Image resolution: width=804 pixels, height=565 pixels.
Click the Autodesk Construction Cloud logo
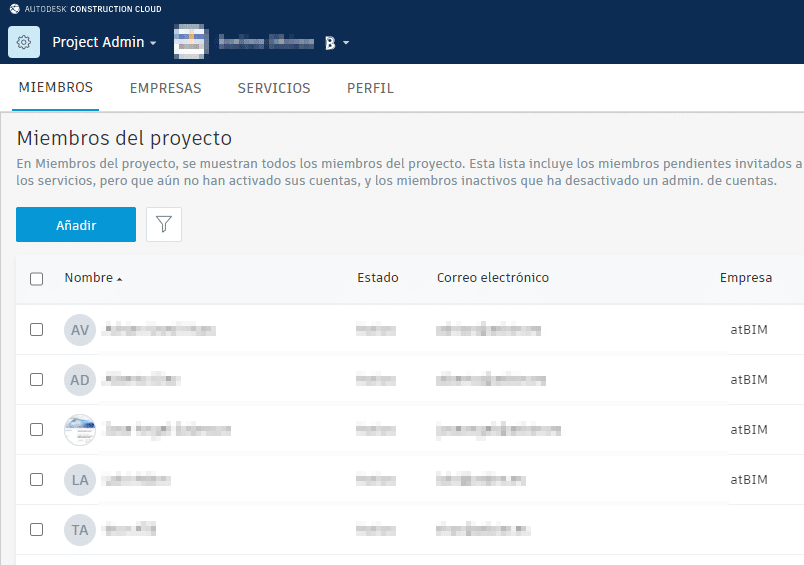click(x=85, y=9)
